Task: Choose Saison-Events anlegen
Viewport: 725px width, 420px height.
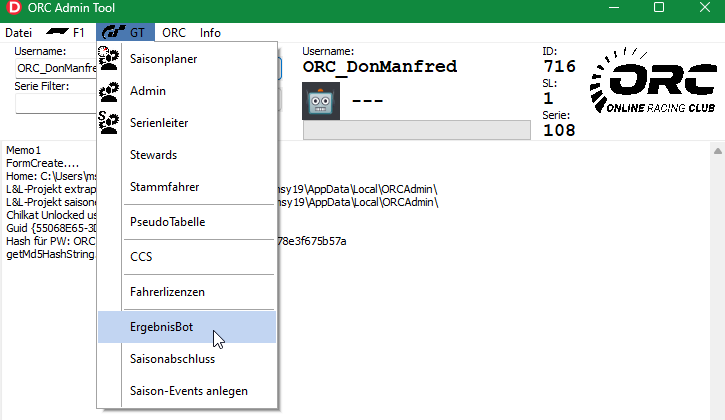Action: tap(188, 390)
